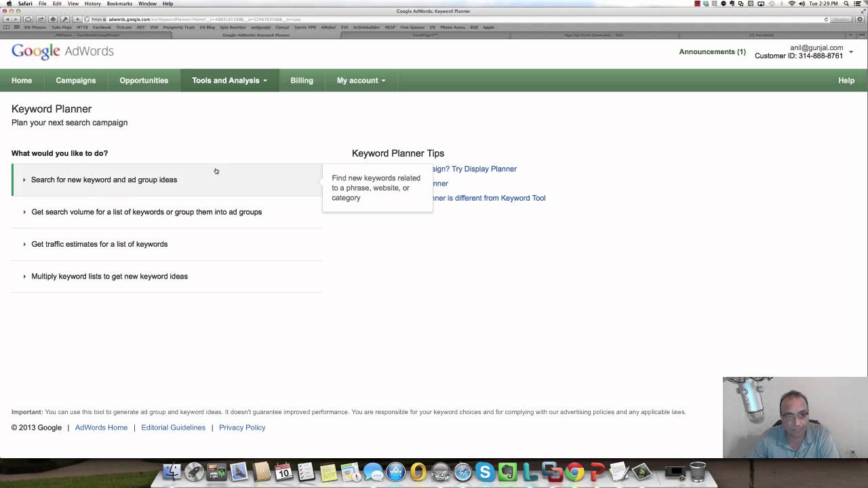Click the Spotlight search magnifier in menu bar
Image resolution: width=868 pixels, height=488 pixels.
(846, 3)
